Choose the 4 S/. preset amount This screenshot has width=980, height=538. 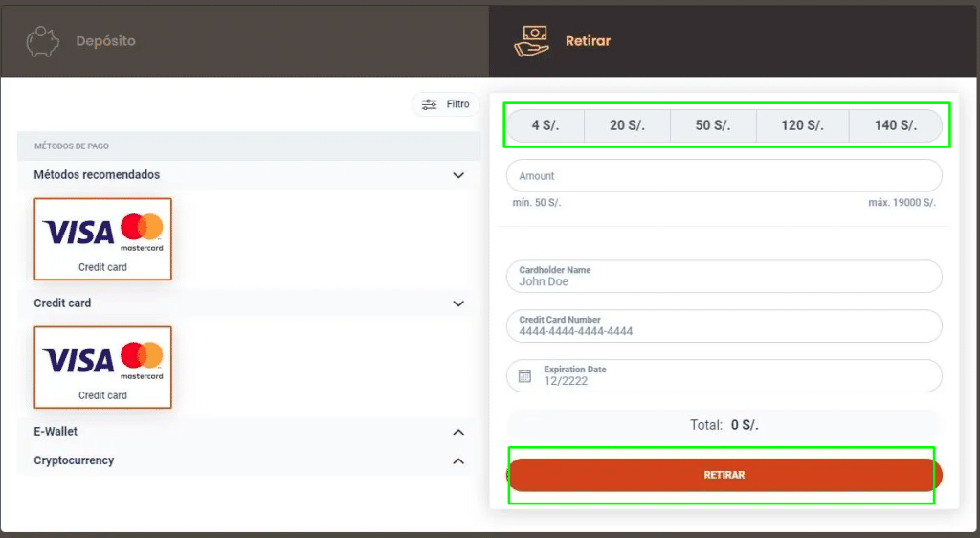(x=546, y=125)
